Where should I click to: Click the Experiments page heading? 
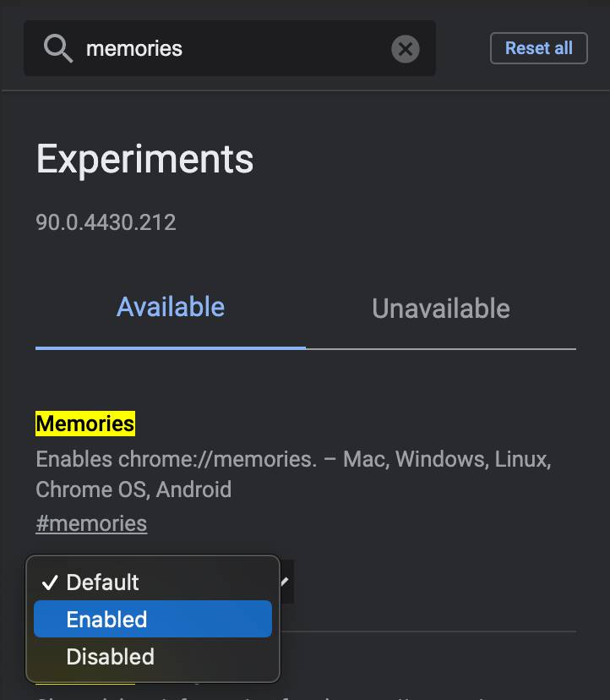(144, 159)
